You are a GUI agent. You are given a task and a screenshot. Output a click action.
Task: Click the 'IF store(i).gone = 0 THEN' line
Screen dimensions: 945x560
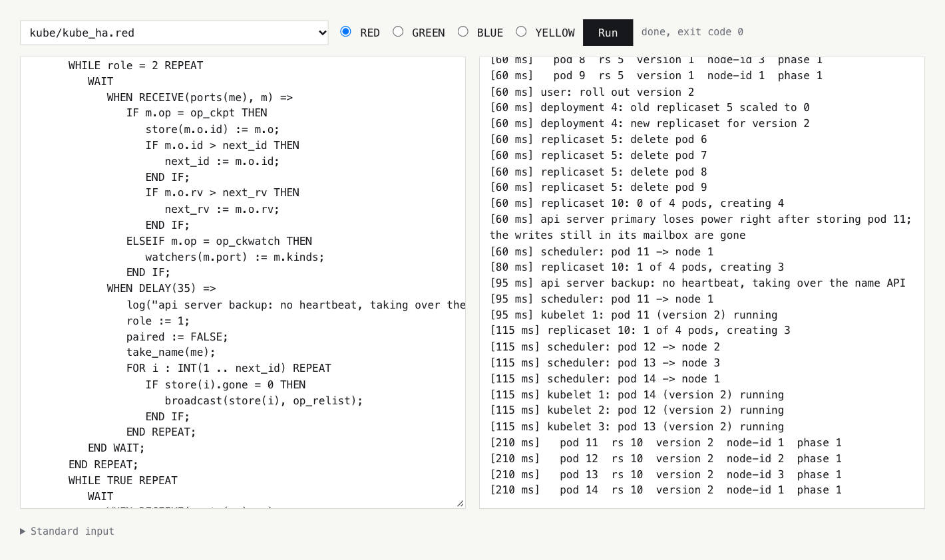(x=226, y=384)
